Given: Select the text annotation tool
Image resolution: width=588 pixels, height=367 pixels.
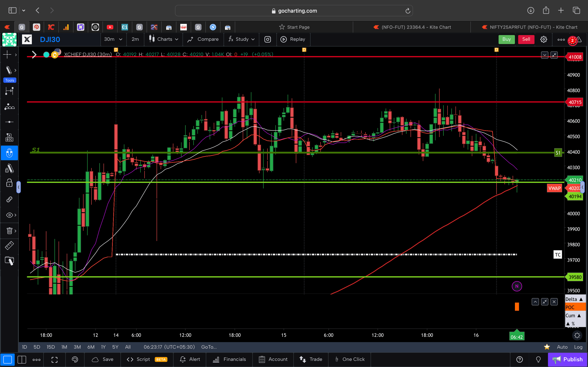Looking at the screenshot, I should 9,137.
